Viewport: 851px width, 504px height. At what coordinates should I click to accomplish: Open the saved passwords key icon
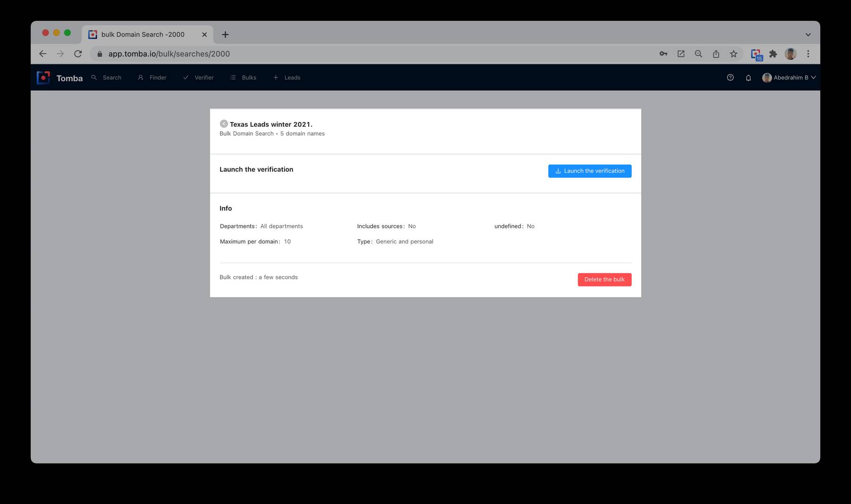pos(663,54)
